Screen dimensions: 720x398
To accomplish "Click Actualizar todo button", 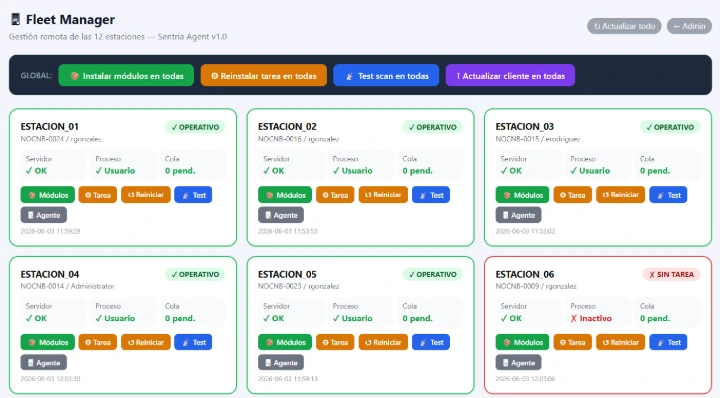I will pos(624,26).
